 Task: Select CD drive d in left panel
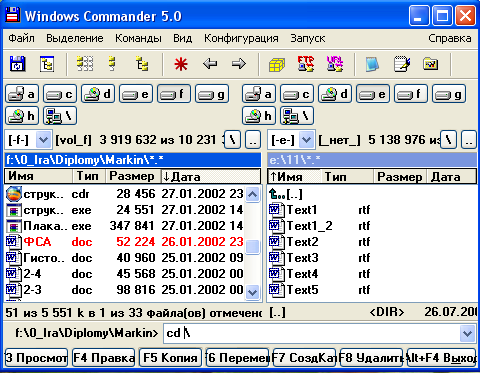98,94
